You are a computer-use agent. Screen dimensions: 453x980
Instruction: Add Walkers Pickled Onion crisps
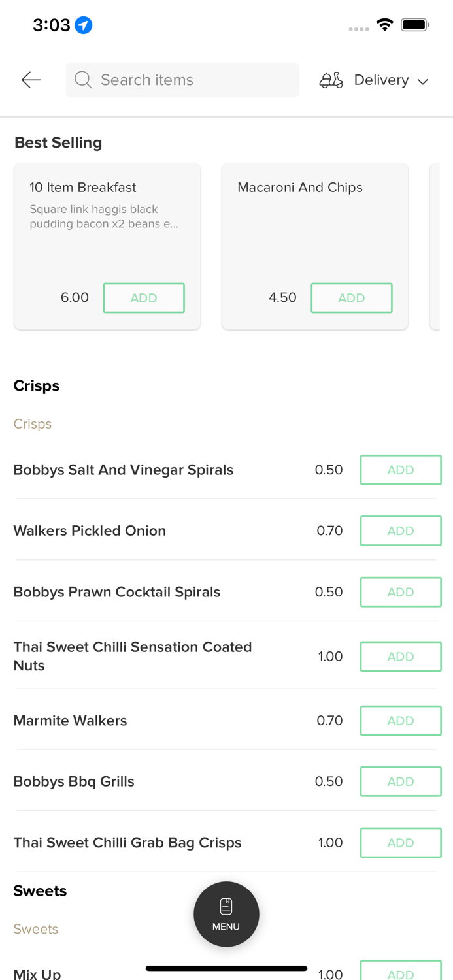(x=400, y=531)
